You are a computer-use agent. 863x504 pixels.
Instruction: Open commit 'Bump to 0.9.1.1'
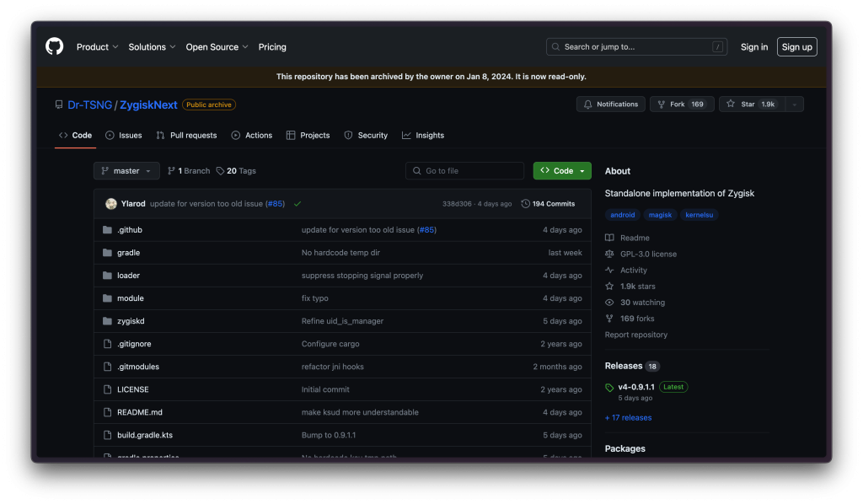coord(329,435)
